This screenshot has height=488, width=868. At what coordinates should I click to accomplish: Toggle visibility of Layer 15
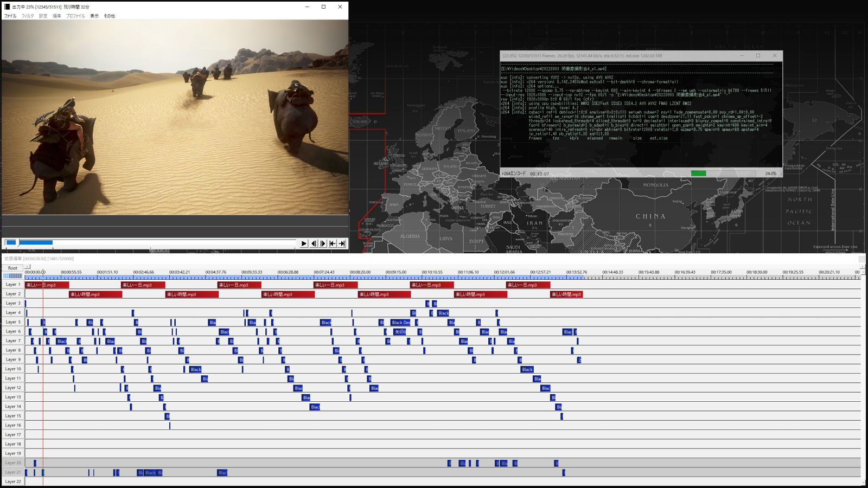[12, 416]
